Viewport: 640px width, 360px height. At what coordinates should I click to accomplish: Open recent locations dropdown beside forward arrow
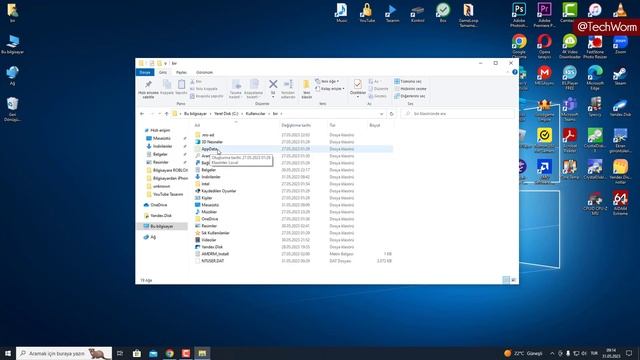click(160, 114)
